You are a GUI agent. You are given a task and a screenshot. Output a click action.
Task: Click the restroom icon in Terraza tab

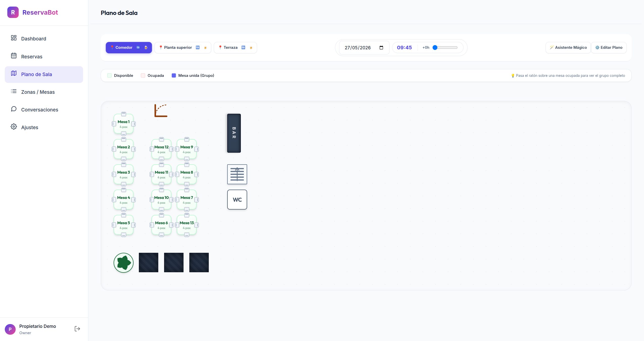[243, 48]
